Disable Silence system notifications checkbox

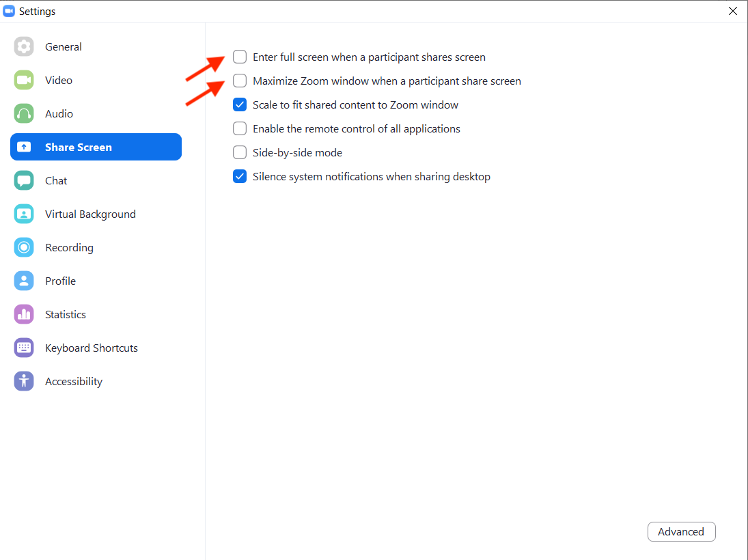pyautogui.click(x=240, y=177)
